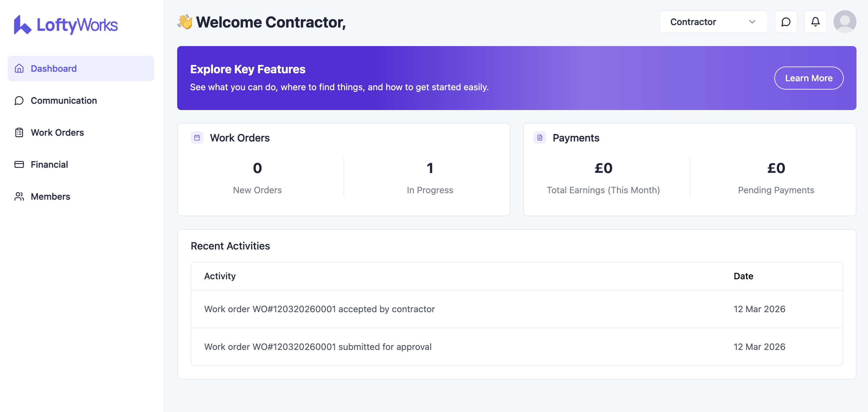Go to Work Orders in sidebar menu

pos(57,132)
